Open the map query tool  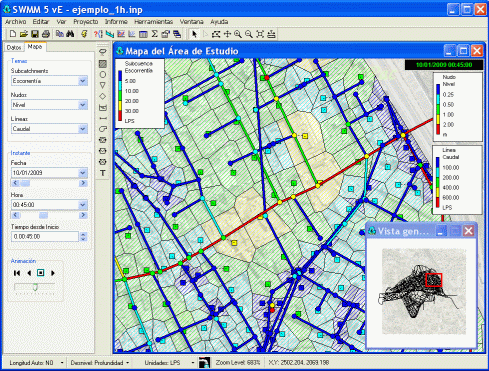coord(98,34)
